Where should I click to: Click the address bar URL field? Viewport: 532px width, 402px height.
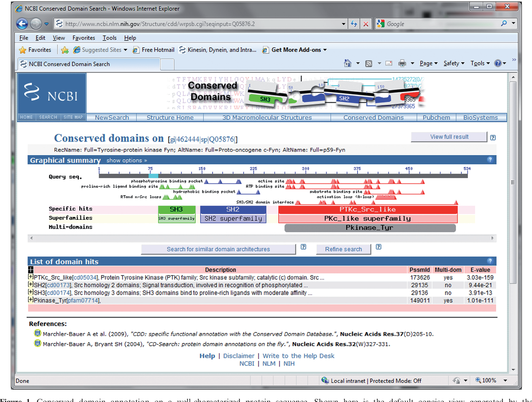[x=198, y=24]
